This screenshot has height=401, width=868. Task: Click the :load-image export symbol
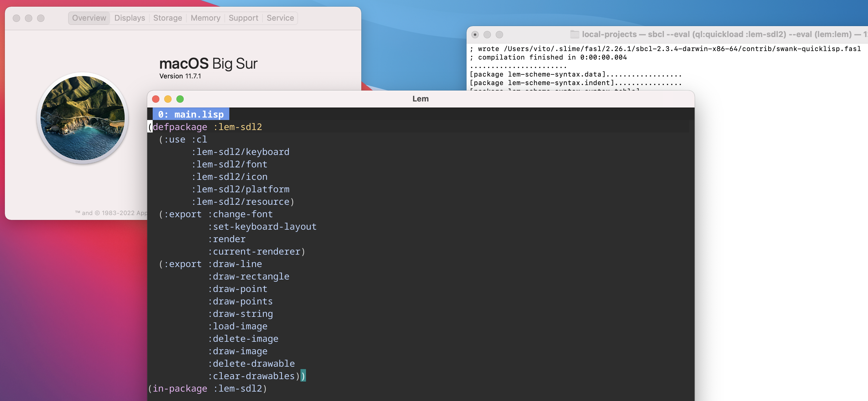pyautogui.click(x=238, y=326)
